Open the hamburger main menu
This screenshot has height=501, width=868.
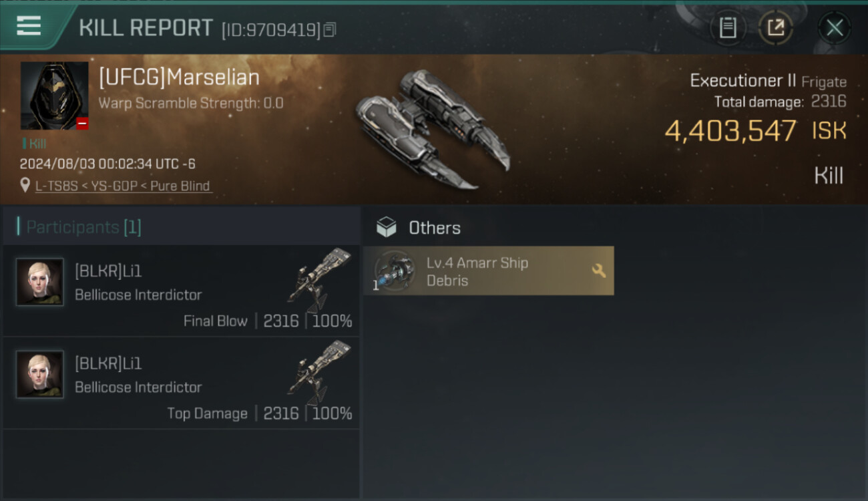(29, 26)
